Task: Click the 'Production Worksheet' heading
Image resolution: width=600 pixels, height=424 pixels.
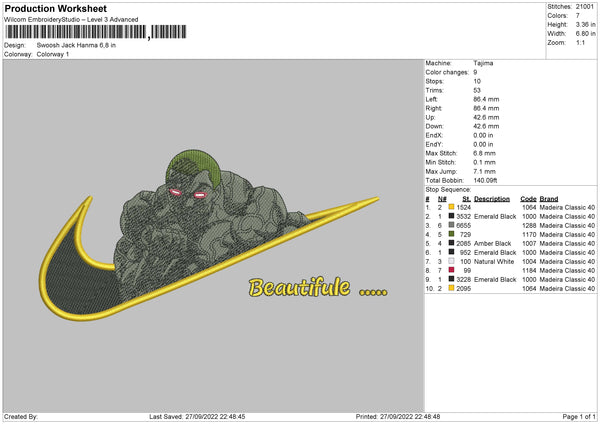Action: coord(55,8)
